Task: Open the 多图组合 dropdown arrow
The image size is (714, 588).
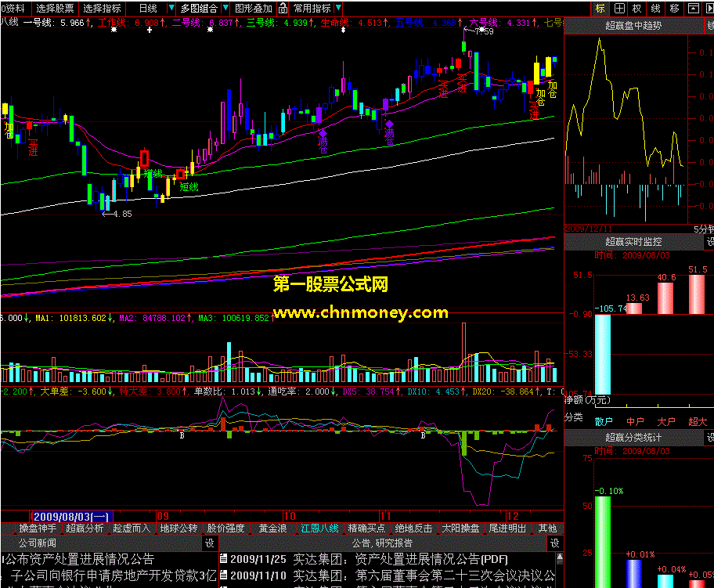Action: [225, 8]
